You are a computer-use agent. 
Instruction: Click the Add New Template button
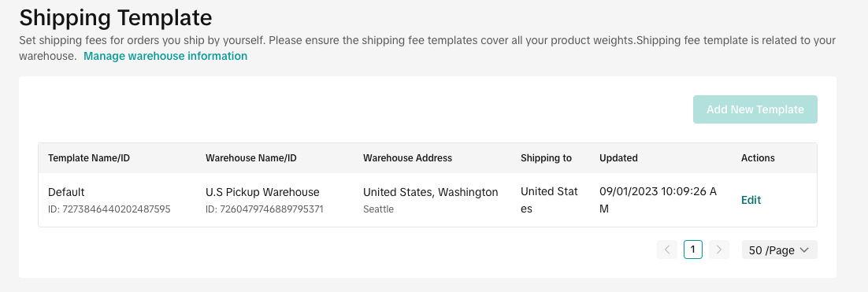(755, 109)
